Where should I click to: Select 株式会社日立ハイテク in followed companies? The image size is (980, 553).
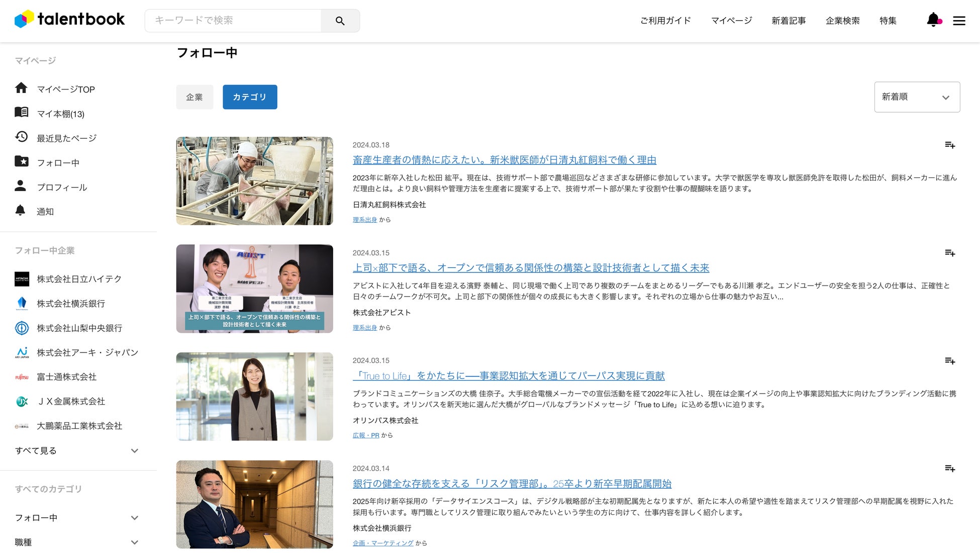(79, 279)
